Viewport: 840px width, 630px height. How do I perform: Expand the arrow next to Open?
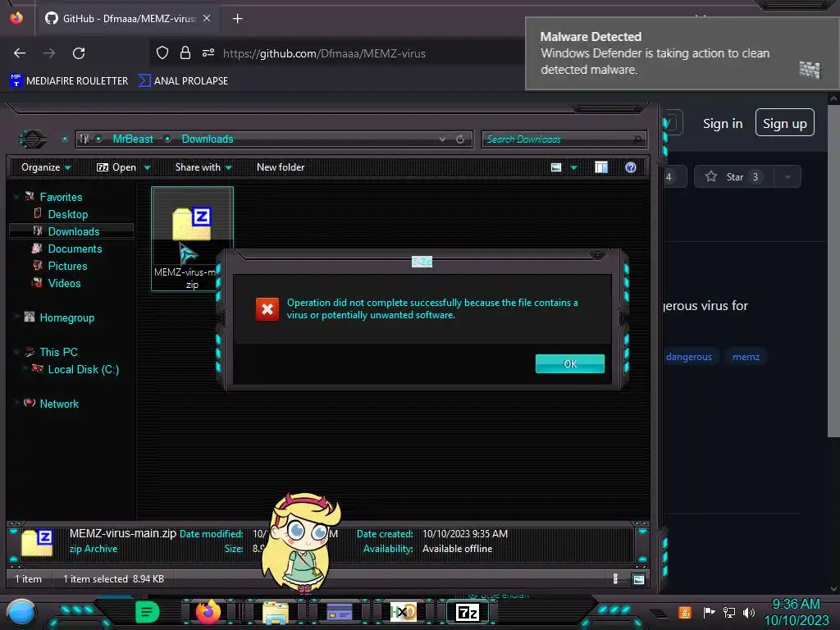[148, 167]
